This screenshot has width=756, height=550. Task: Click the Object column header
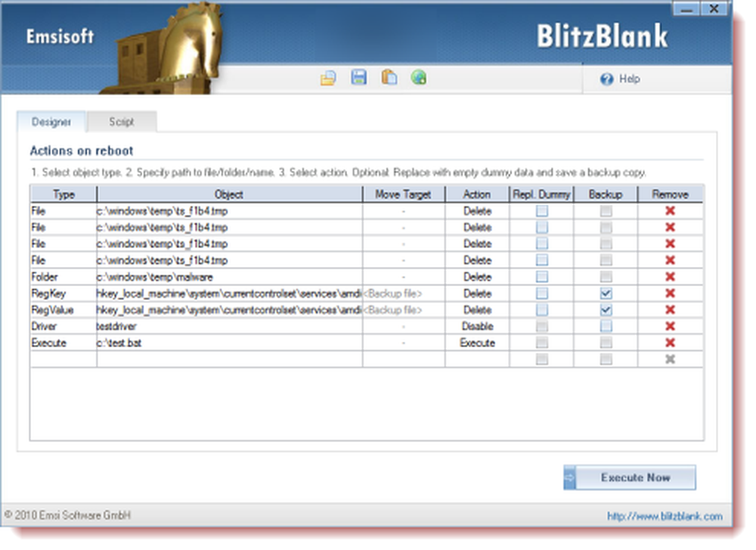click(x=230, y=194)
